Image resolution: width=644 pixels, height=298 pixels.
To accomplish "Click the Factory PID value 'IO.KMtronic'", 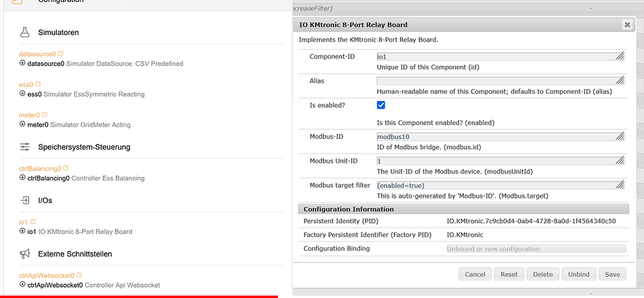I will (465, 235).
